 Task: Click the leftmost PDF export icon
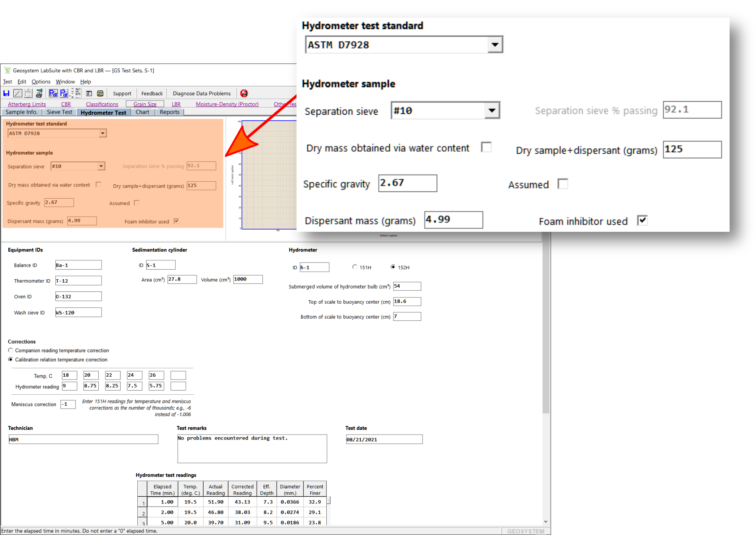(53, 93)
